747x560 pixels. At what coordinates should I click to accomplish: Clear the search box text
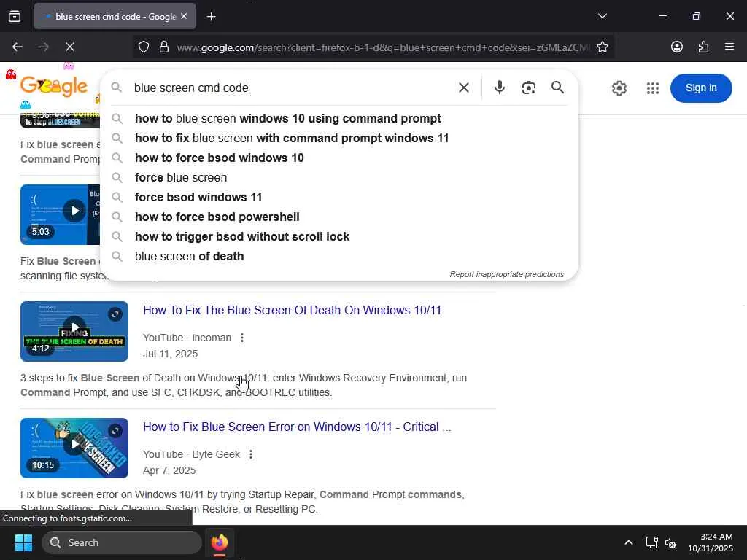click(463, 87)
